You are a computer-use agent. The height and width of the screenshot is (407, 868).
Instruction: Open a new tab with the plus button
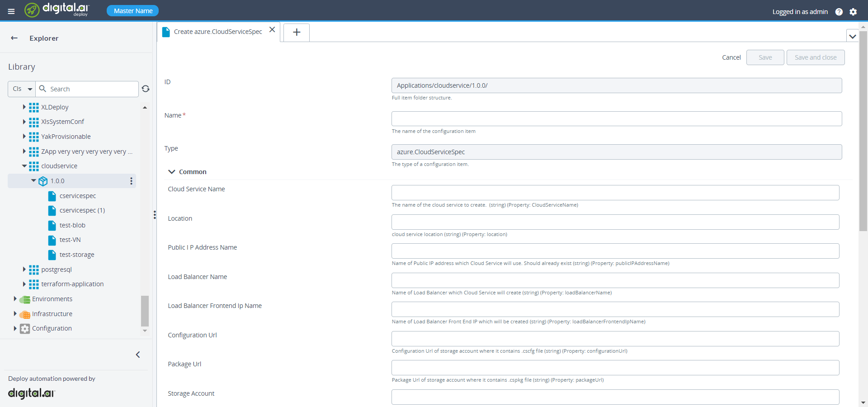pyautogui.click(x=296, y=32)
